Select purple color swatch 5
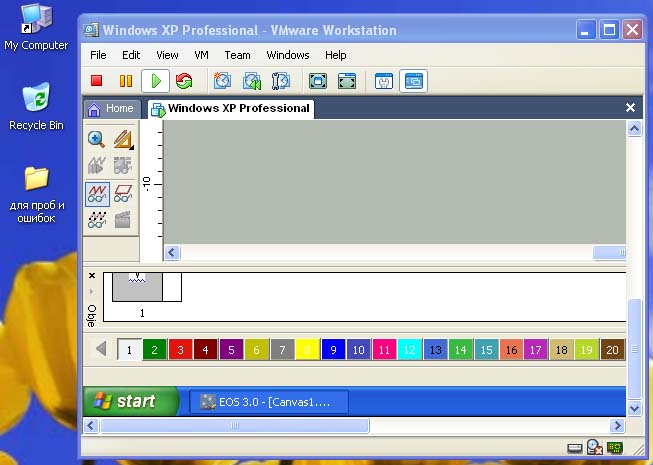 (231, 350)
